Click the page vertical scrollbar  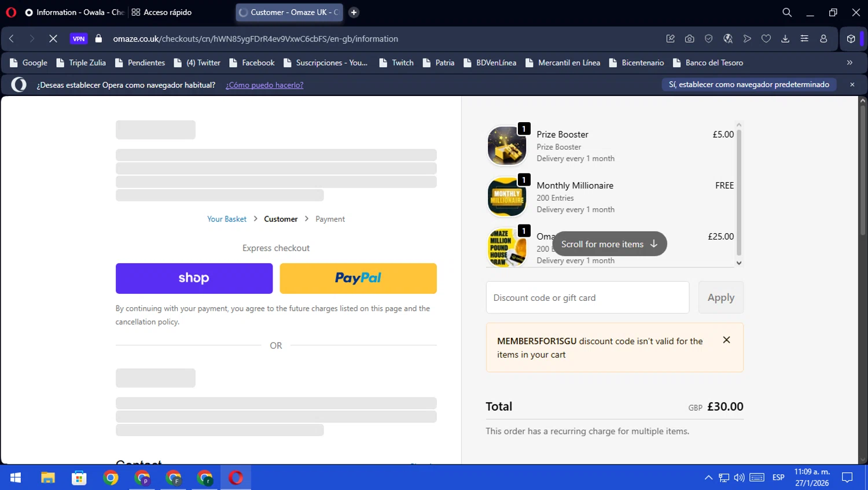[x=862, y=170]
